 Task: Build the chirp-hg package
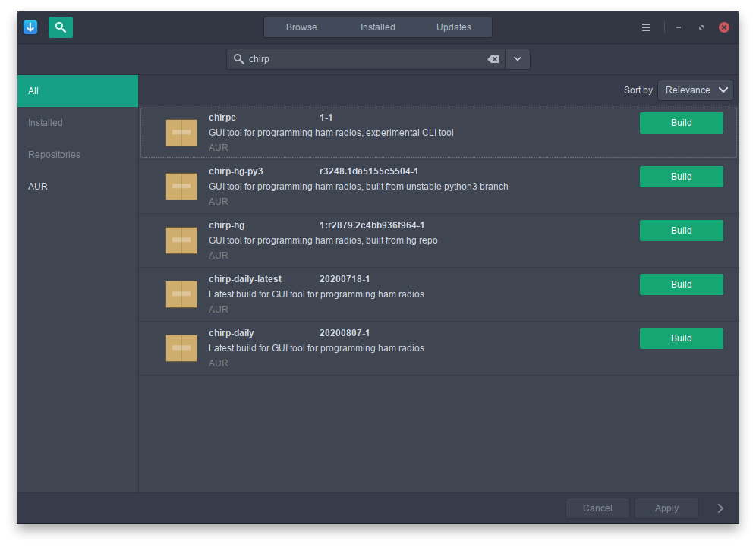pyautogui.click(x=682, y=231)
